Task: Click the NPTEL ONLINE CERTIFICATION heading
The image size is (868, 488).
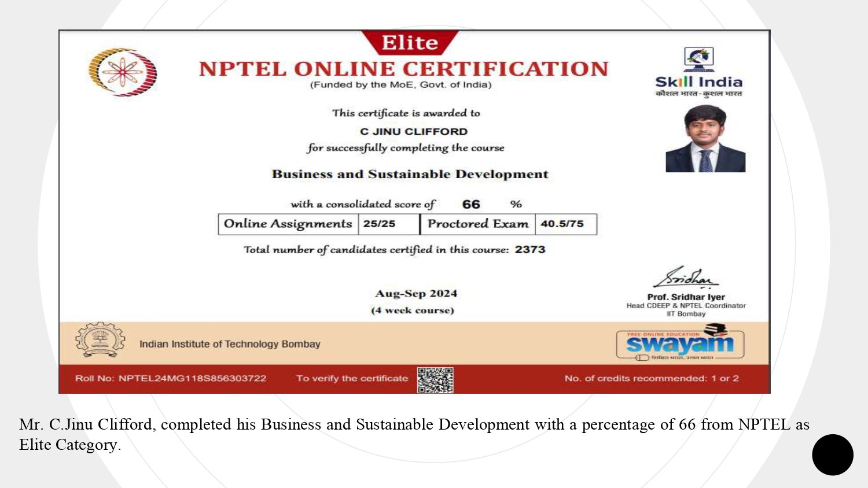Action: (403, 69)
